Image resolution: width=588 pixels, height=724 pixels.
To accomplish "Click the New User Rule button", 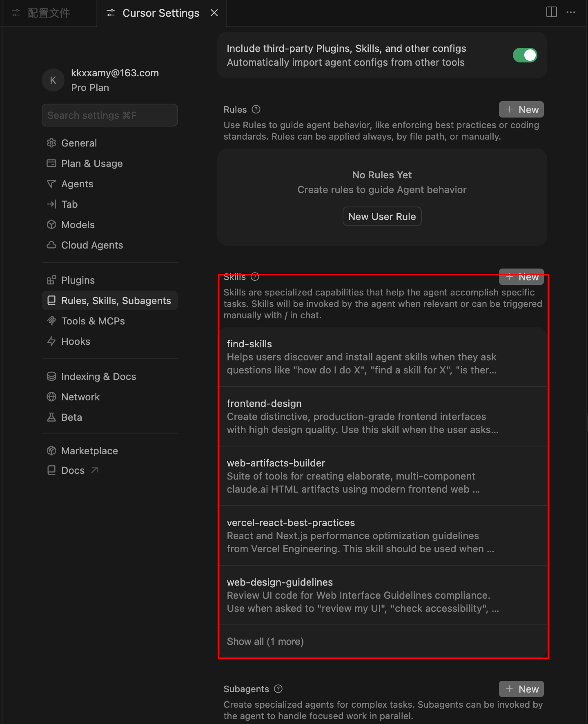I will (x=382, y=216).
